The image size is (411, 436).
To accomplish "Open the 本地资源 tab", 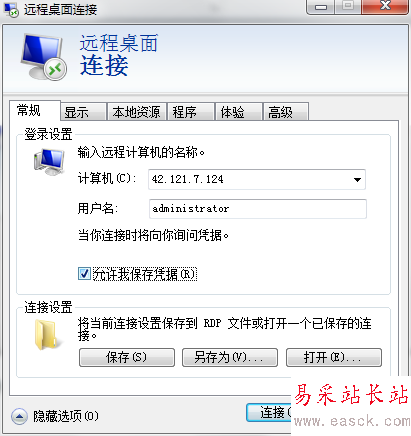I will tap(136, 112).
